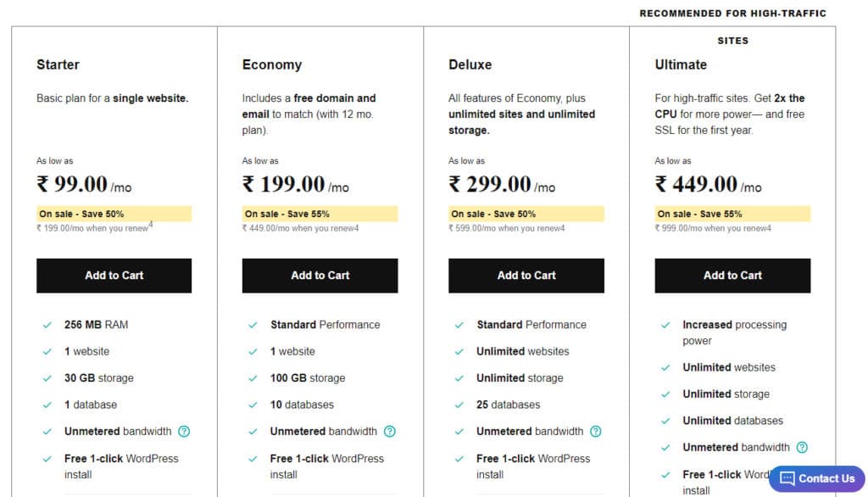Add the Starter plan to cart

point(114,276)
